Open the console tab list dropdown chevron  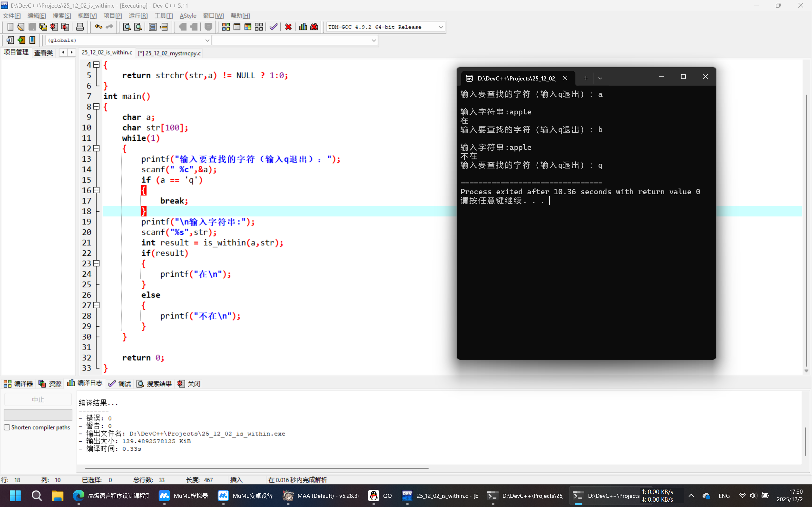[600, 78]
